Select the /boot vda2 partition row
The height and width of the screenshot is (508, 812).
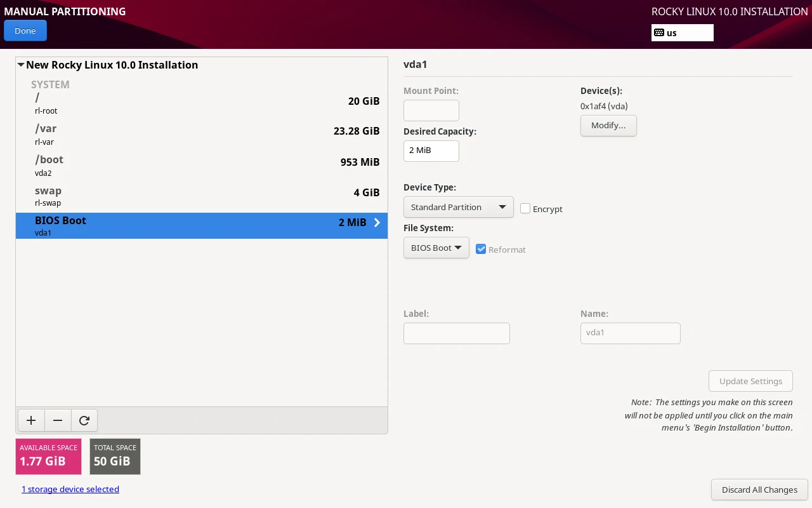coord(202,166)
